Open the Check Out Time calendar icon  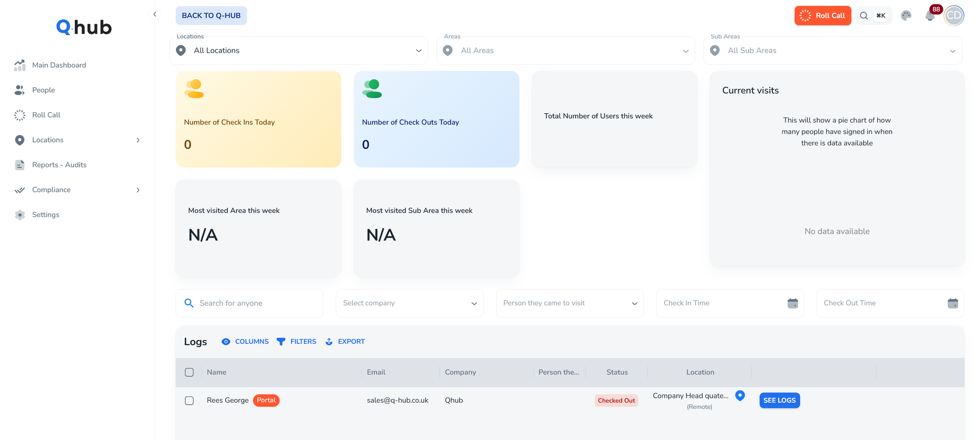[x=953, y=303]
